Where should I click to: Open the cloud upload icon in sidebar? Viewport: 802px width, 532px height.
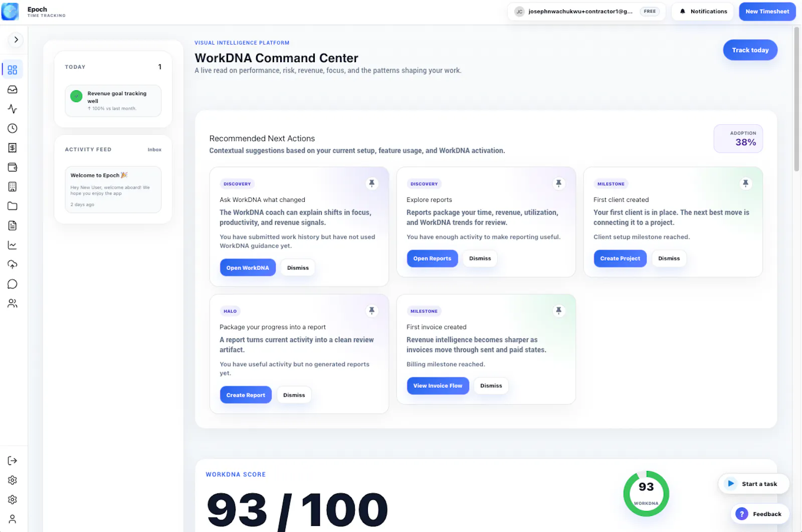point(13,264)
